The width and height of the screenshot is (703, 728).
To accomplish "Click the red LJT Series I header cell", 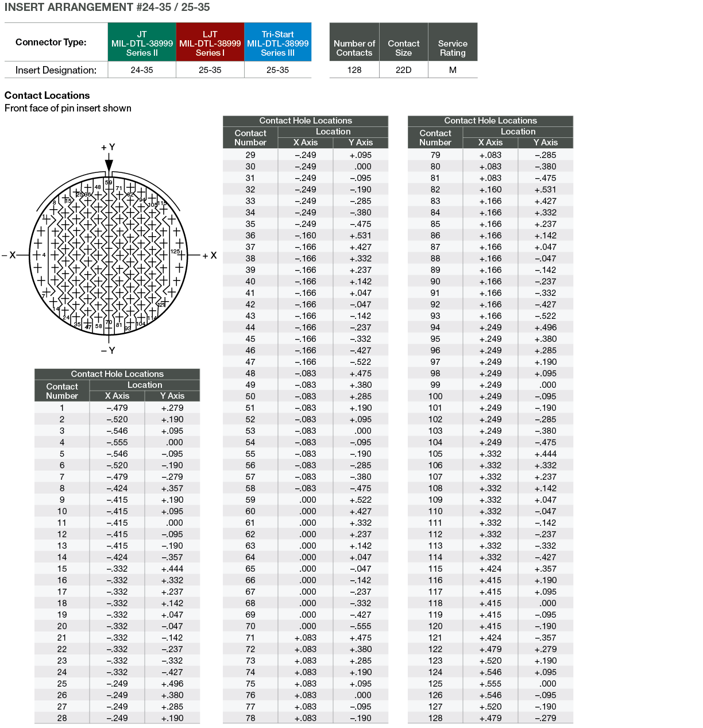I will pyautogui.click(x=210, y=43).
